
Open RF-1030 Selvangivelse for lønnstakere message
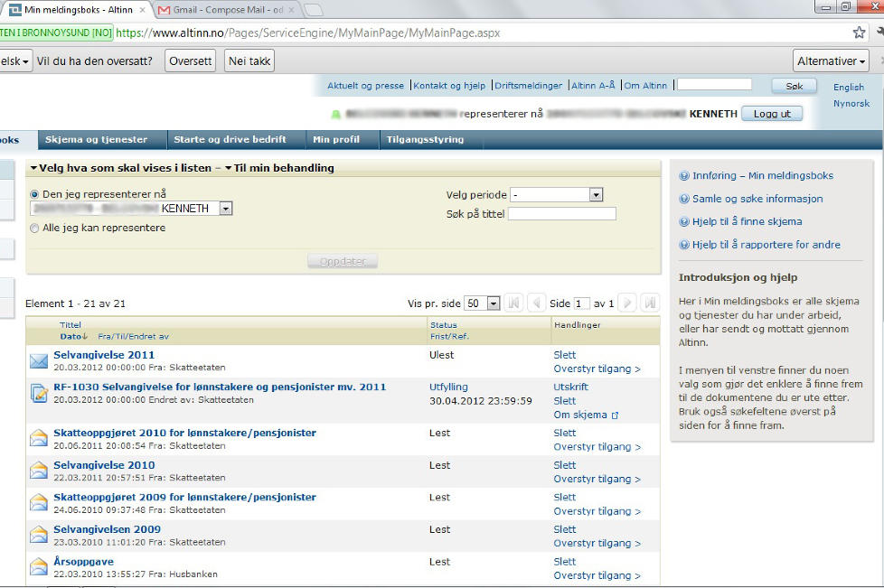pos(220,387)
